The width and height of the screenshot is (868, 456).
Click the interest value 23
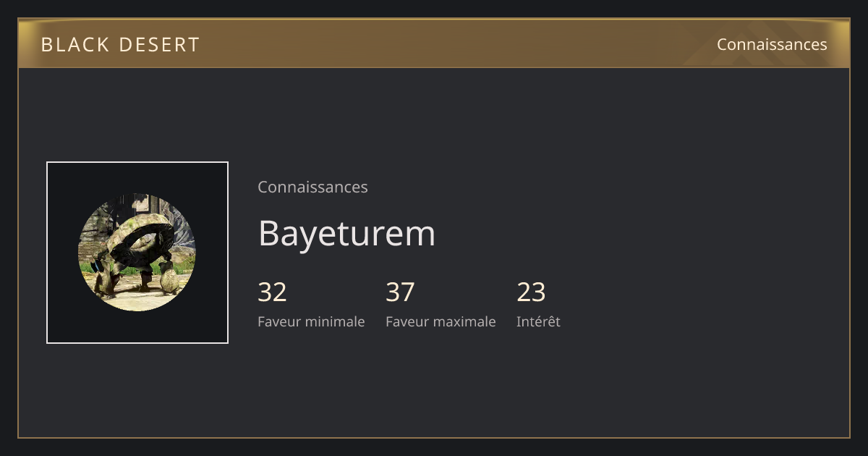(531, 292)
